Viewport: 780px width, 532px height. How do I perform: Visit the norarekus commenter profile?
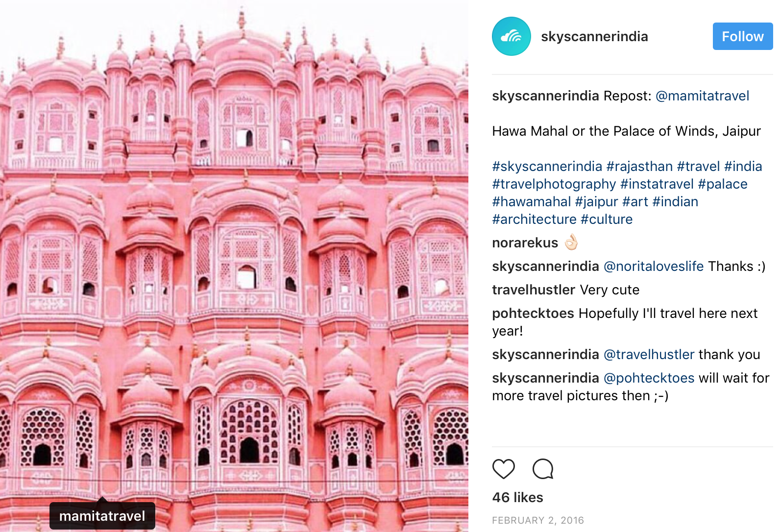tap(525, 243)
